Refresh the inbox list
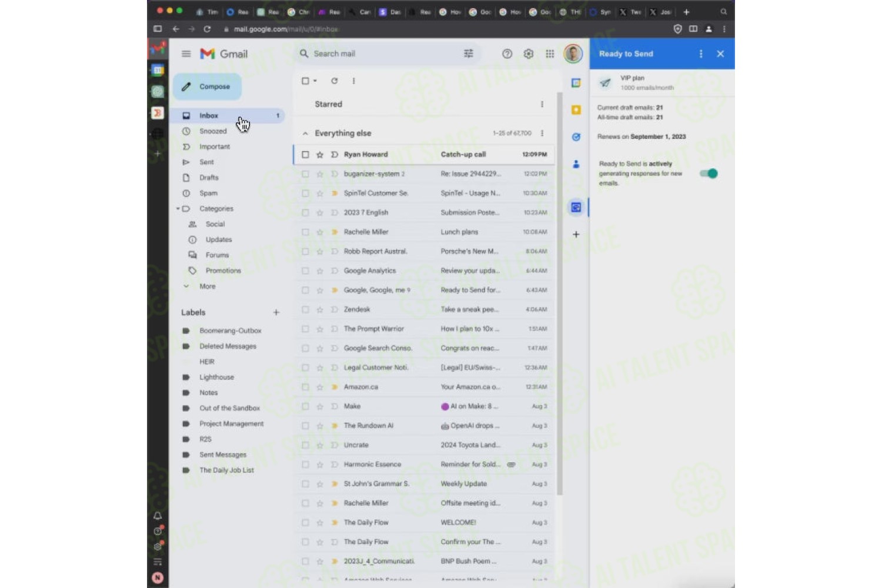882x588 pixels. click(x=334, y=81)
